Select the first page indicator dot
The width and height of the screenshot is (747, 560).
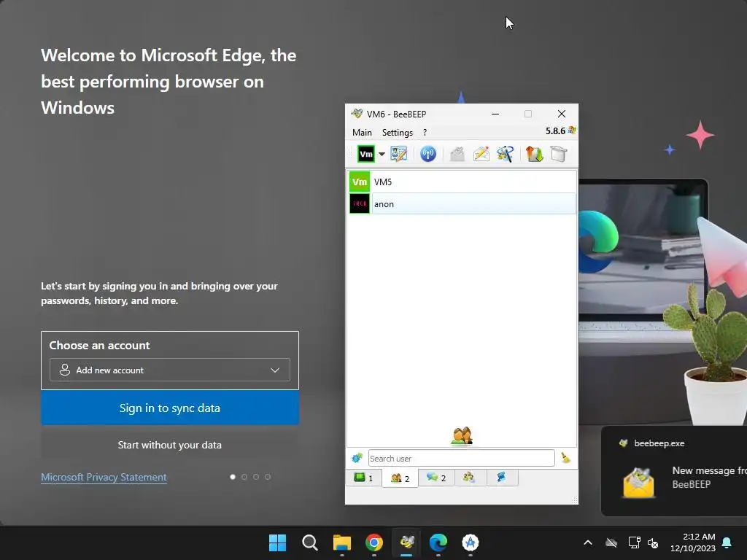(x=233, y=477)
